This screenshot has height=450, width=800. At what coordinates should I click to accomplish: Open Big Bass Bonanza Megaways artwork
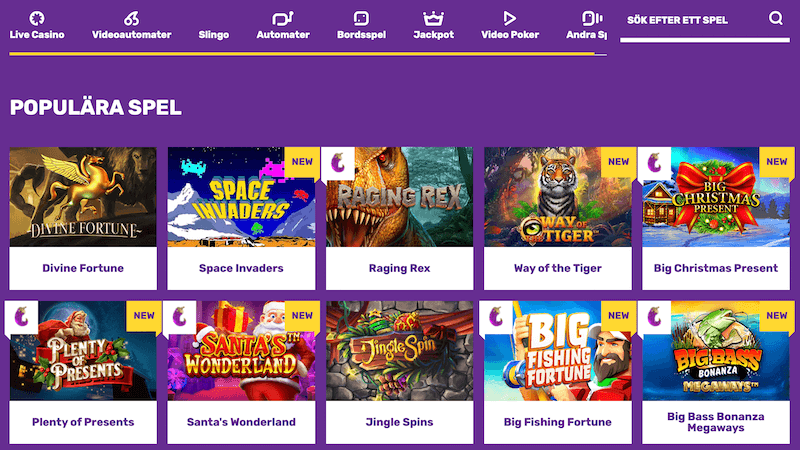(x=715, y=351)
